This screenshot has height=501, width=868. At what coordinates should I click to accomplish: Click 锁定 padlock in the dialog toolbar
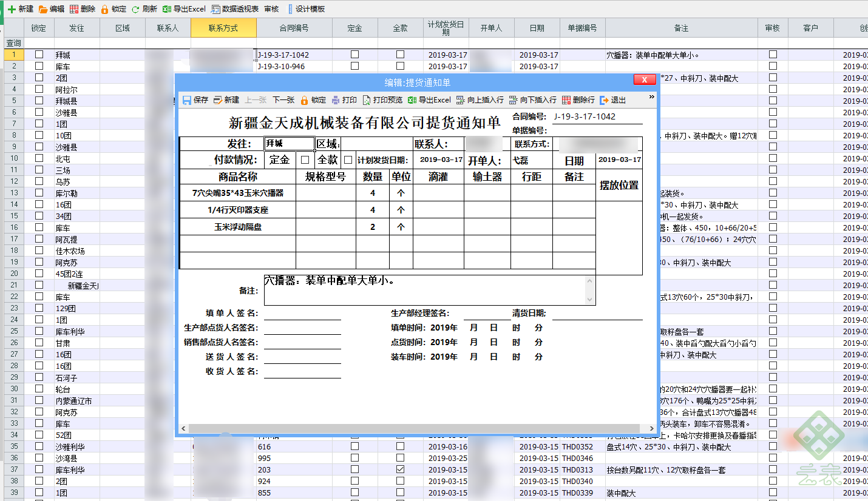tap(303, 100)
